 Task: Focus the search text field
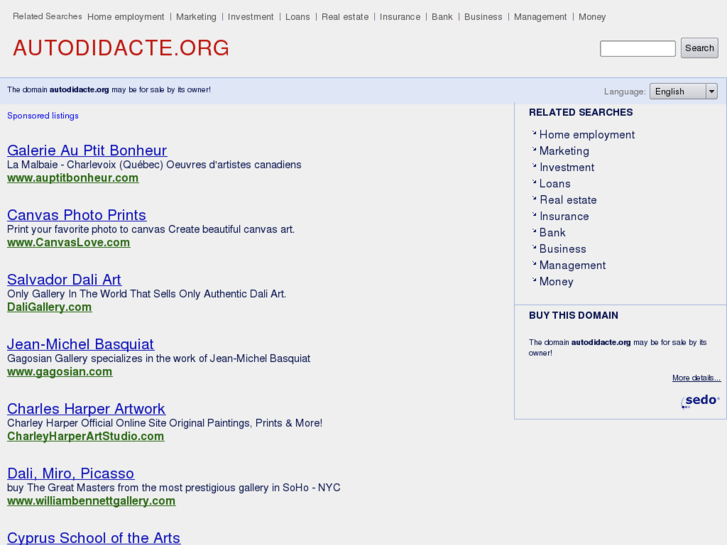[x=638, y=48]
